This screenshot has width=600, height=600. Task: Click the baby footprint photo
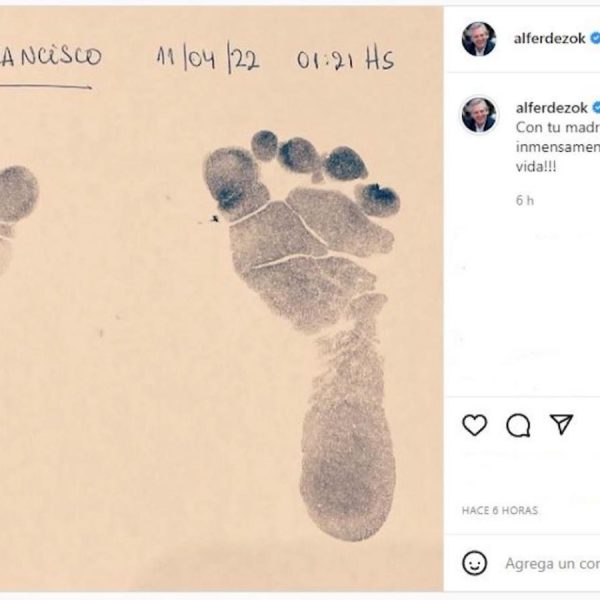point(222,298)
